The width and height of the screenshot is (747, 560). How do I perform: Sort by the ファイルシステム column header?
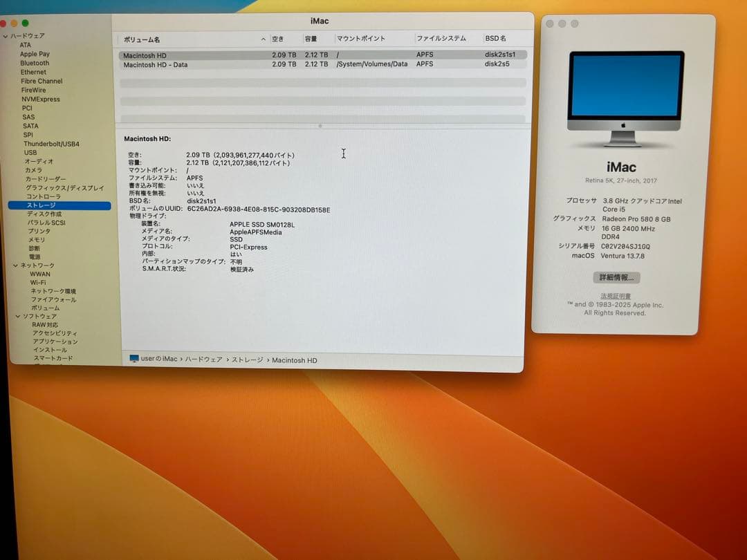tap(441, 38)
